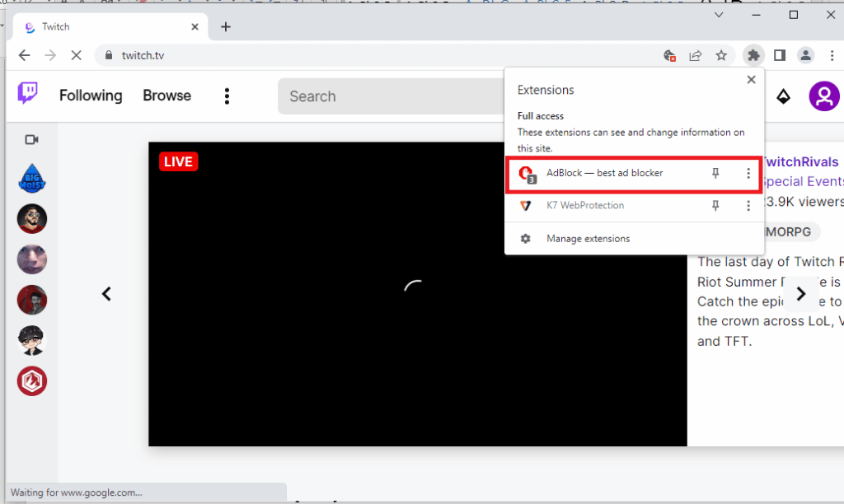Go back to the previous page
Image resolution: width=844 pixels, height=504 pixels.
point(24,55)
